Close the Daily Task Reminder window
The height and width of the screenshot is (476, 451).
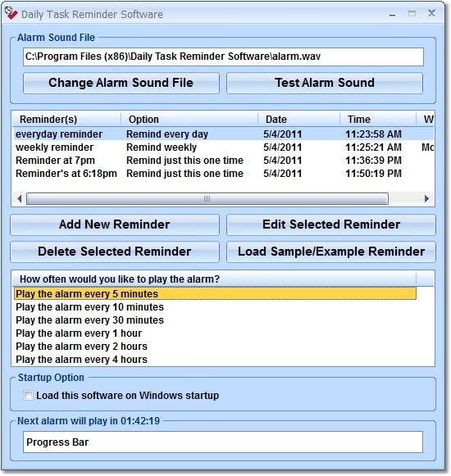pos(431,13)
